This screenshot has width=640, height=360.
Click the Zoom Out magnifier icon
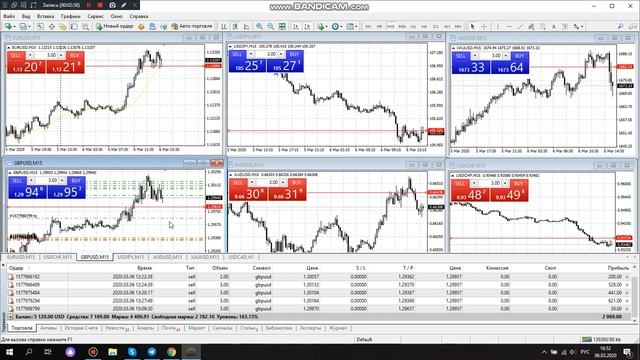coord(270,27)
